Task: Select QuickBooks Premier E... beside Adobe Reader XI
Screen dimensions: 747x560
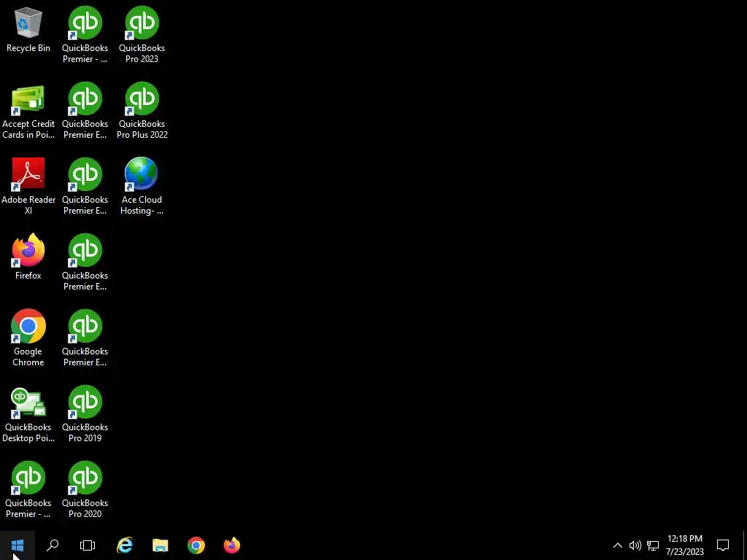Action: click(85, 186)
